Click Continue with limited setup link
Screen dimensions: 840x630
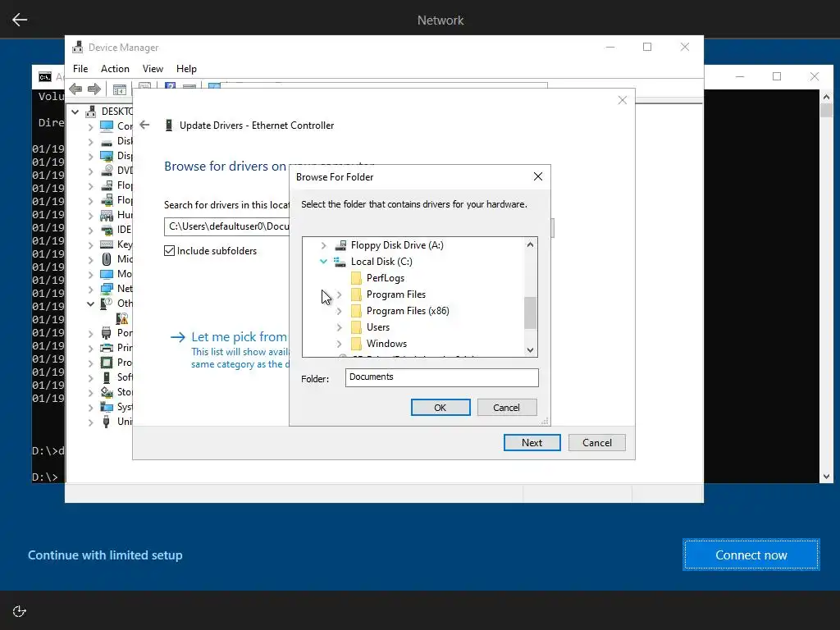click(105, 555)
